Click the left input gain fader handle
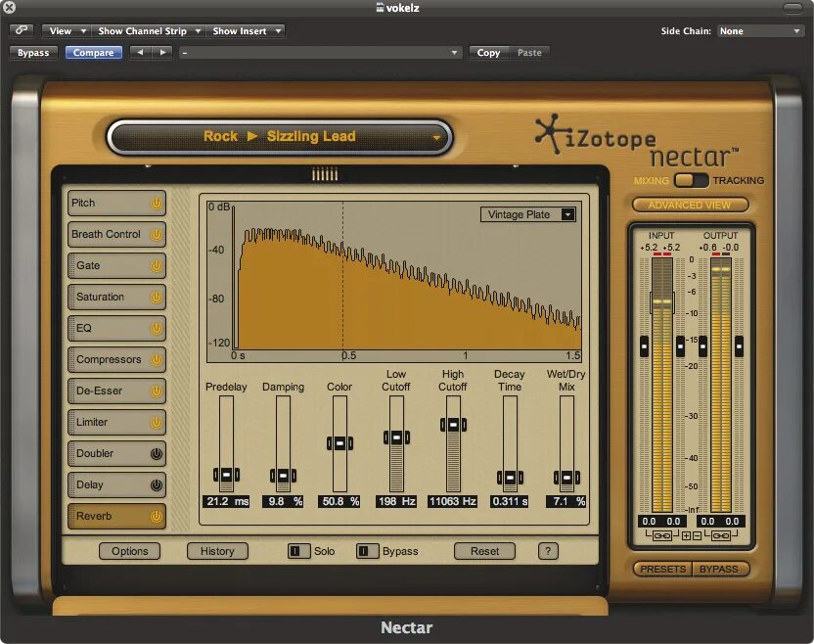 point(644,345)
